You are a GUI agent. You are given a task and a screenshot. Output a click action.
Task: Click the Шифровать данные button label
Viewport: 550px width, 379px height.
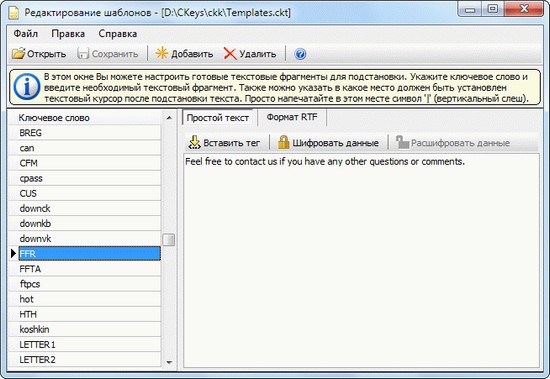pyautogui.click(x=335, y=143)
